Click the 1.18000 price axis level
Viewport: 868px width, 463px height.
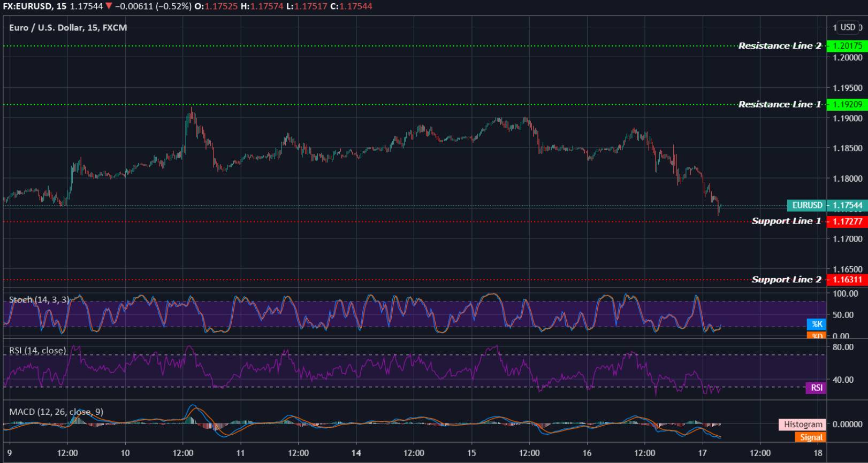(x=848, y=179)
